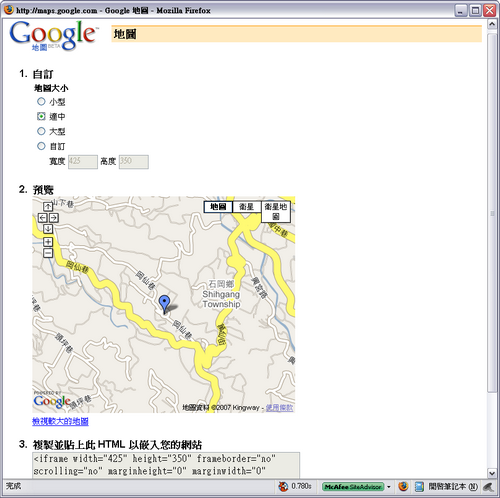
Task: Click the McAfee SiteAdvisor status badge
Action: pos(353,487)
